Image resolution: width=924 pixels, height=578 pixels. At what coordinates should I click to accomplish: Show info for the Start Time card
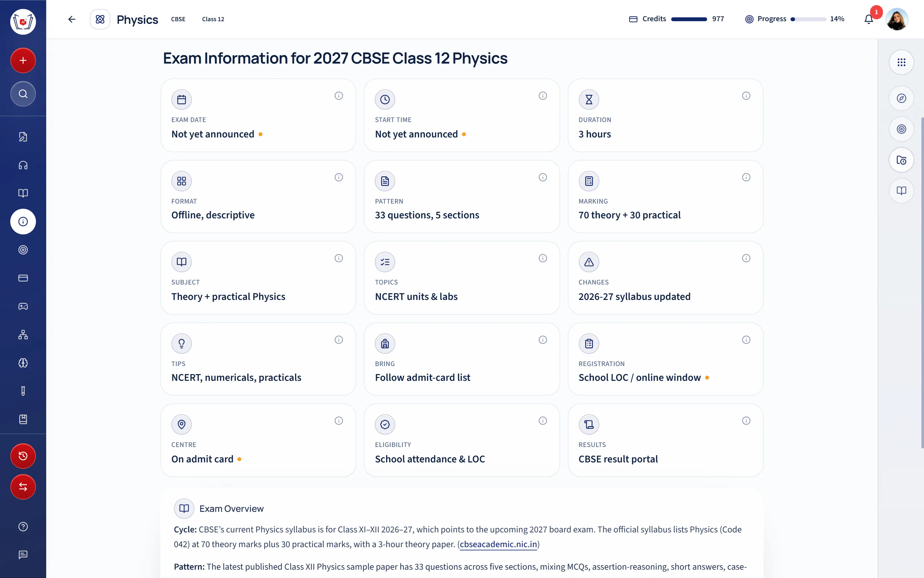click(543, 96)
